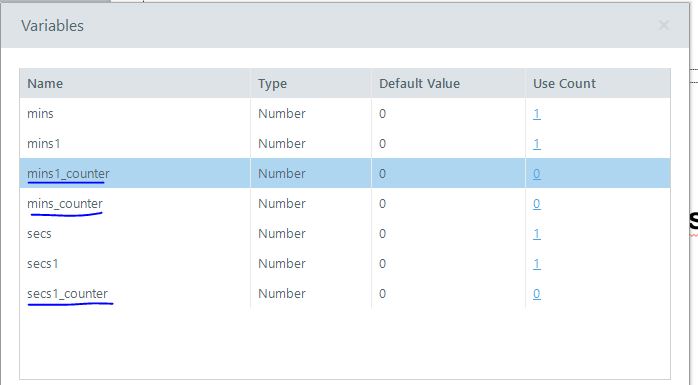Open use count link for secs

coord(537,234)
